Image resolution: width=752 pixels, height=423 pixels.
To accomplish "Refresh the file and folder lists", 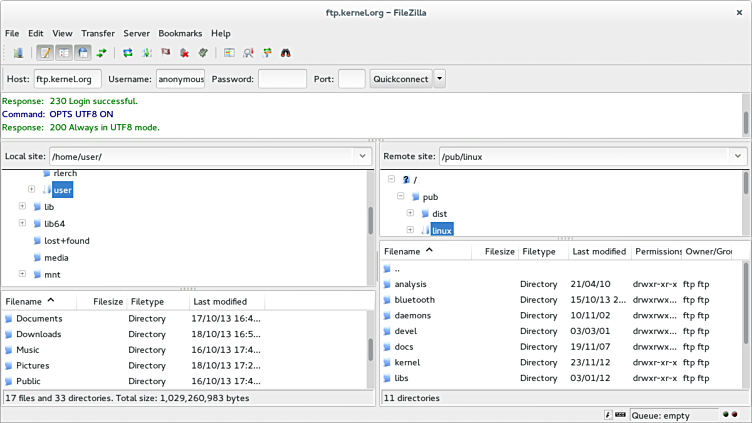I will point(128,53).
